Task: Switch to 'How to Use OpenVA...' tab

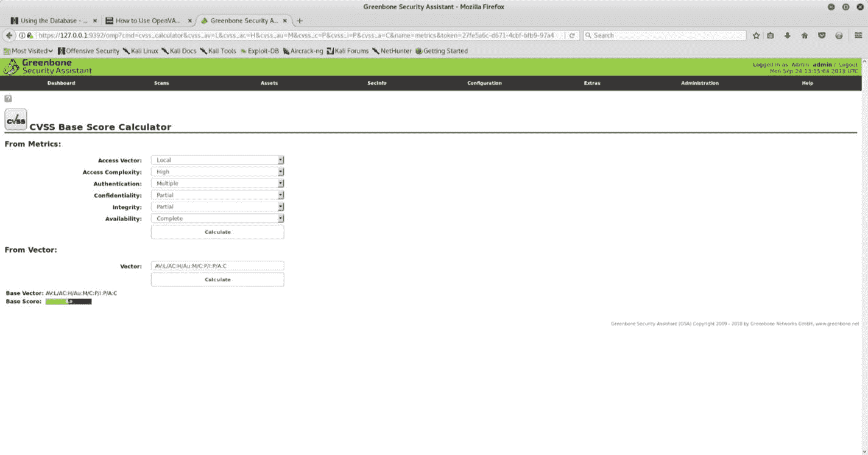Action: (149, 21)
